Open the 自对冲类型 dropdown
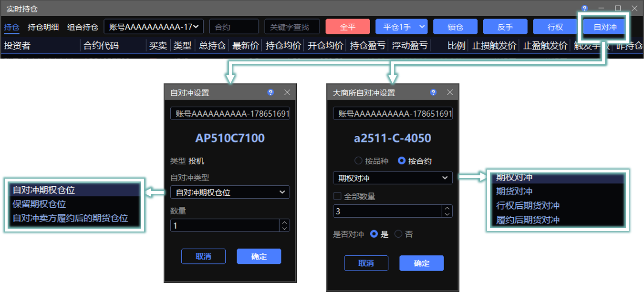This screenshot has width=644, height=292. 230,192
